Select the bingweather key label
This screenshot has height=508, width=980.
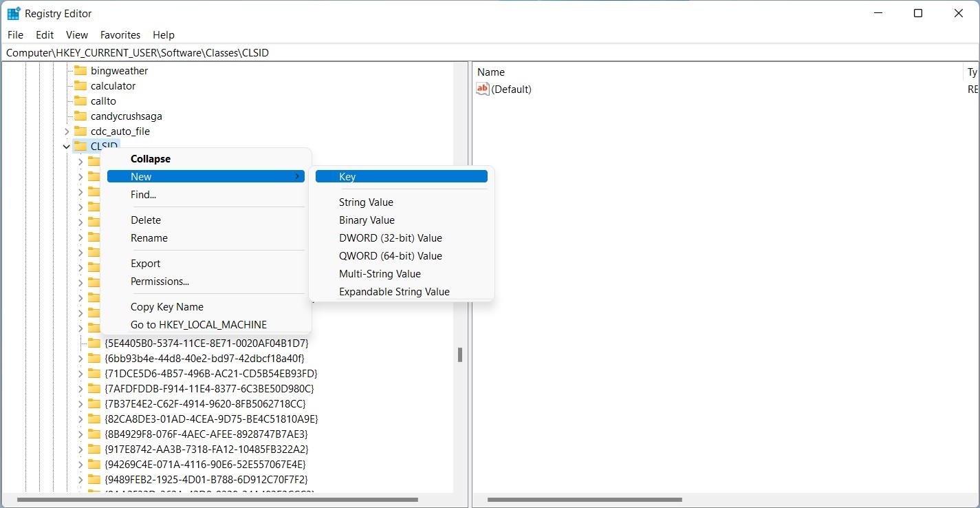[x=119, y=71]
